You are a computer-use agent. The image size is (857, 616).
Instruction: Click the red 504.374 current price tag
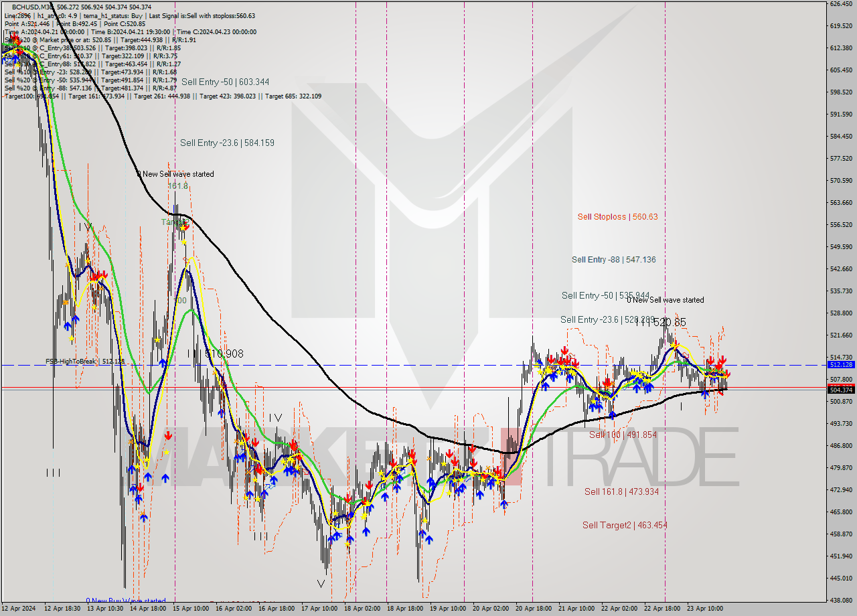840,390
